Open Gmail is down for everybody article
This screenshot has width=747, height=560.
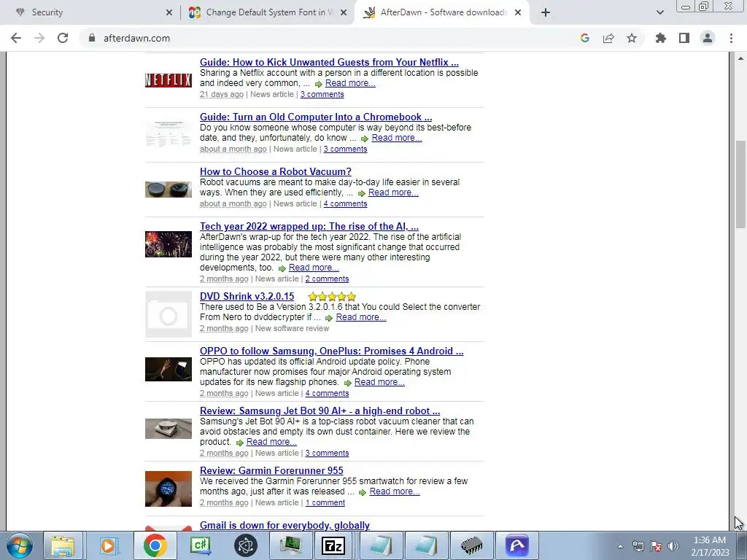[x=285, y=525]
